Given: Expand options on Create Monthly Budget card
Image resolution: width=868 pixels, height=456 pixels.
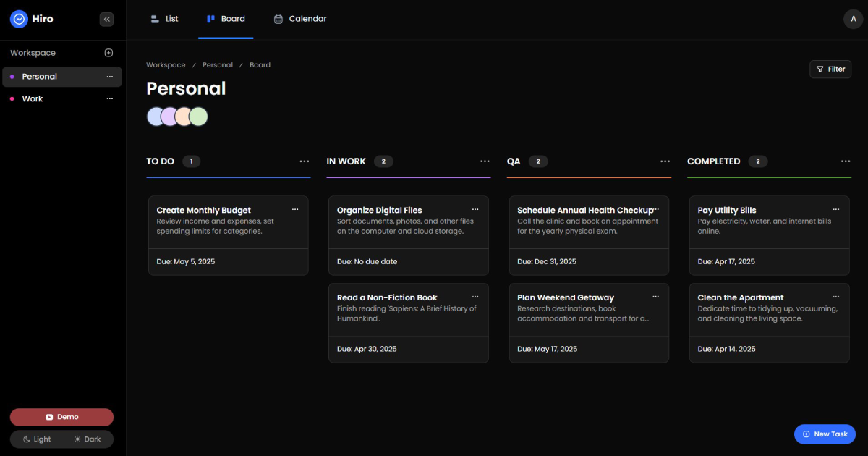Looking at the screenshot, I should pos(295,209).
